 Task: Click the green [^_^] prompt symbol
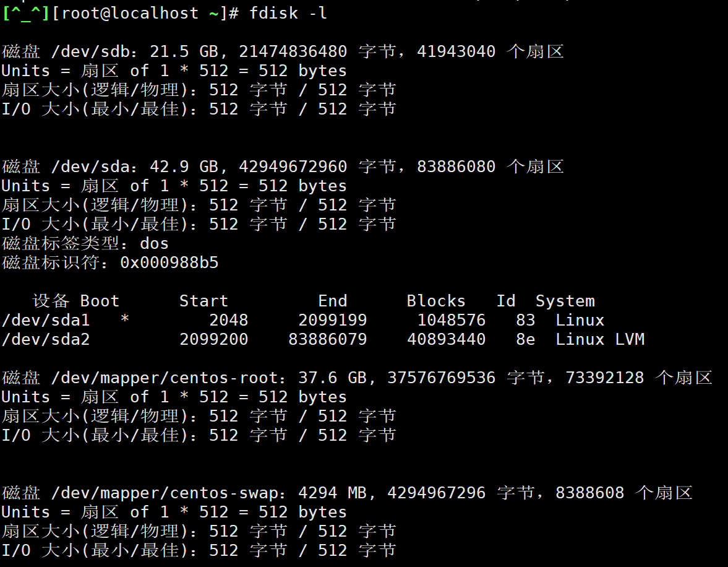[25, 14]
